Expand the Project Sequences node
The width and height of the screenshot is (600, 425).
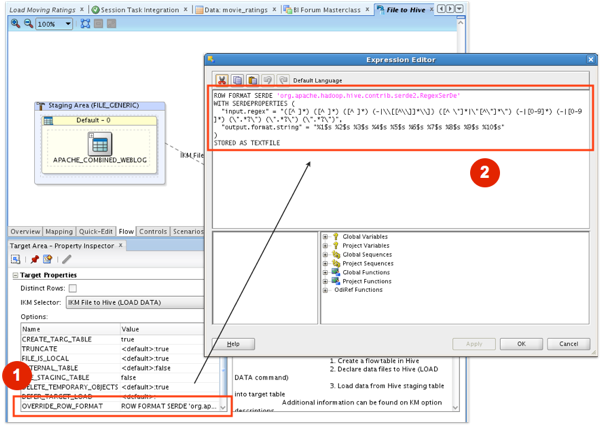pyautogui.click(x=325, y=263)
